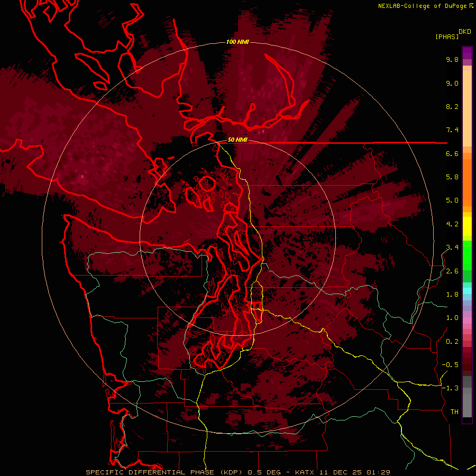Select the 4.2 scale label
The image size is (476, 476).
pos(452,224)
